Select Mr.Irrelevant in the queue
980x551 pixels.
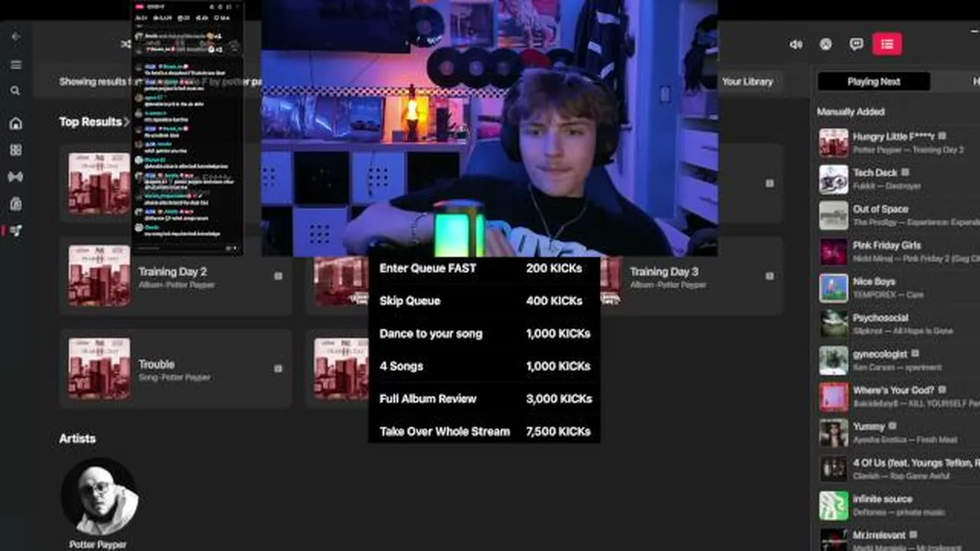[x=898, y=539]
